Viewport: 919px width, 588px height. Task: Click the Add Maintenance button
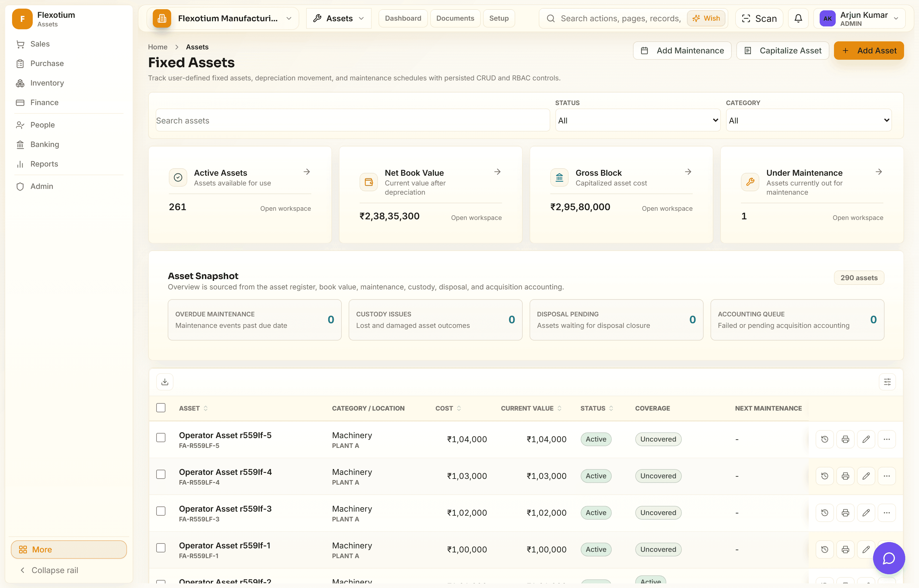coord(682,51)
